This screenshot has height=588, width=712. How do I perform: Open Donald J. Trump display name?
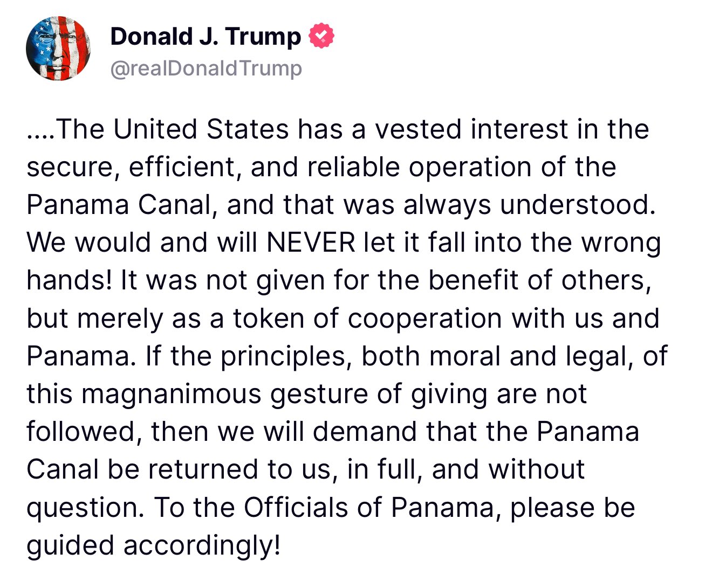pos(206,36)
